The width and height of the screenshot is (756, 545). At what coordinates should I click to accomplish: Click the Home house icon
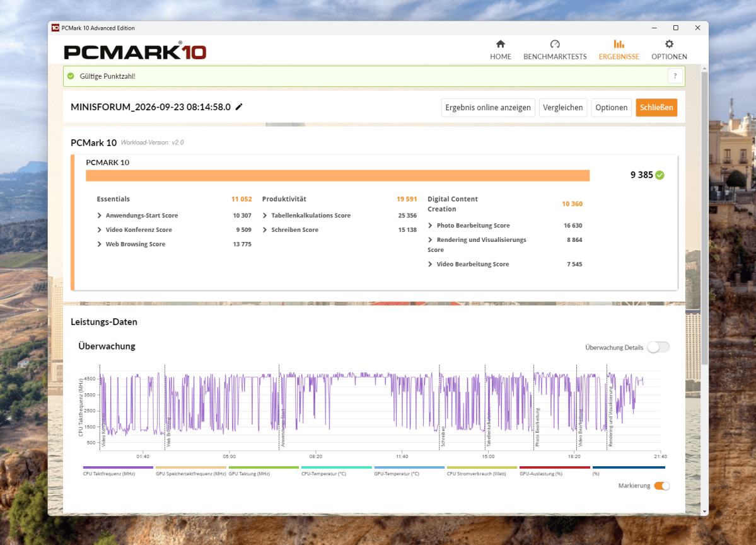tap(501, 44)
